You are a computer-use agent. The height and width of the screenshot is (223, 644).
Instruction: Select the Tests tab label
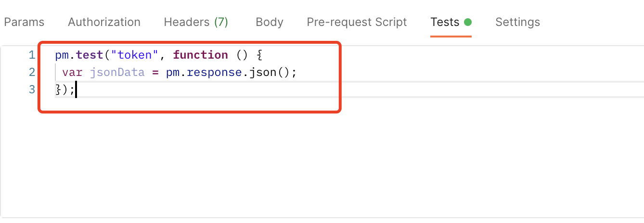click(445, 22)
